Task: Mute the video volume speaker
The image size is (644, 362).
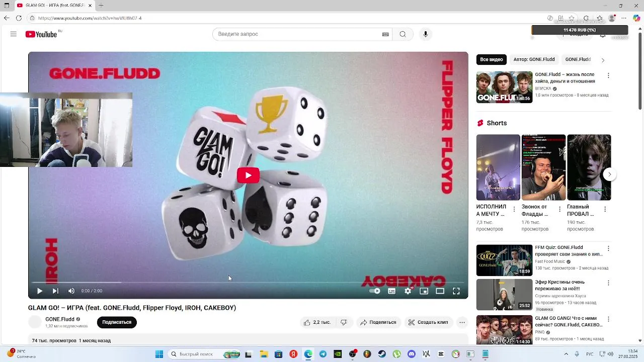Action: [71, 291]
